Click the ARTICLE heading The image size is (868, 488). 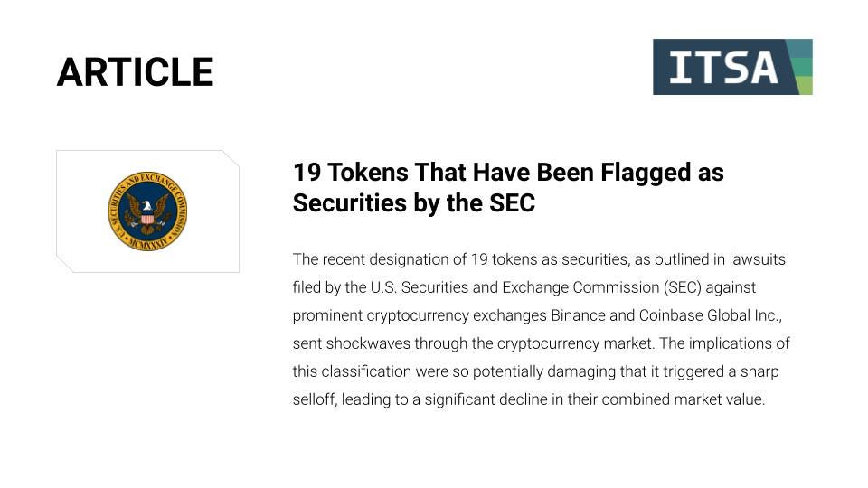135,72
